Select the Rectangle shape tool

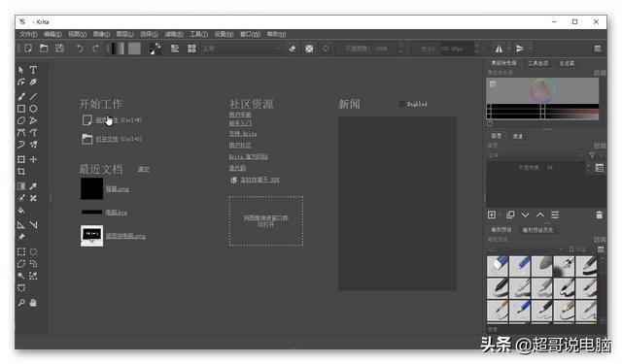pyautogui.click(x=21, y=109)
